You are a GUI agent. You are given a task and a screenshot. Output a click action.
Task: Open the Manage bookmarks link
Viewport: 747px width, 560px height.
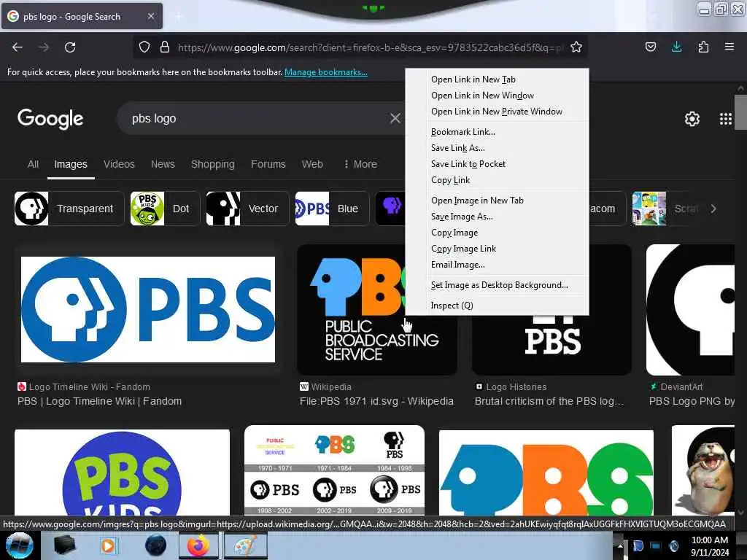(x=326, y=72)
